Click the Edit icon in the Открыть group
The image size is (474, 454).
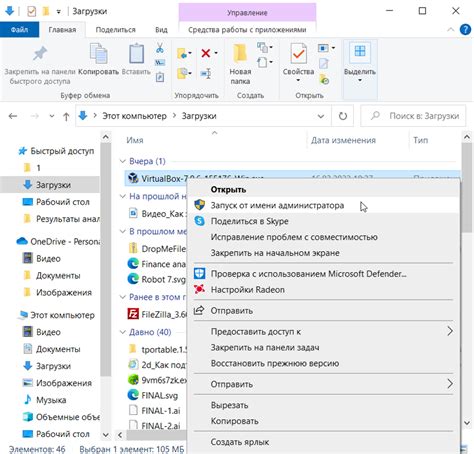click(x=324, y=63)
